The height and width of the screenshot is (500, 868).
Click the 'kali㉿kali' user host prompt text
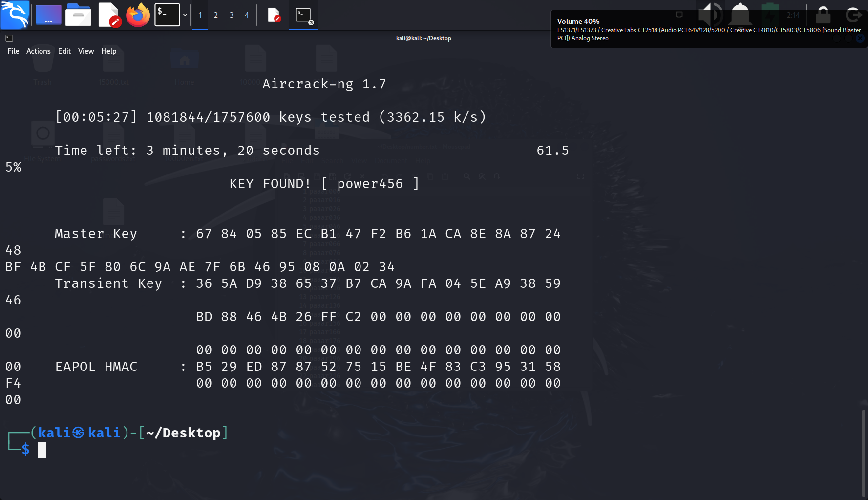[79, 433]
